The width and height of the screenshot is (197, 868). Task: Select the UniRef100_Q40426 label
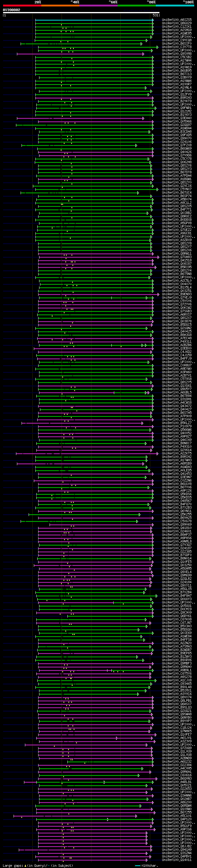[177, 152]
